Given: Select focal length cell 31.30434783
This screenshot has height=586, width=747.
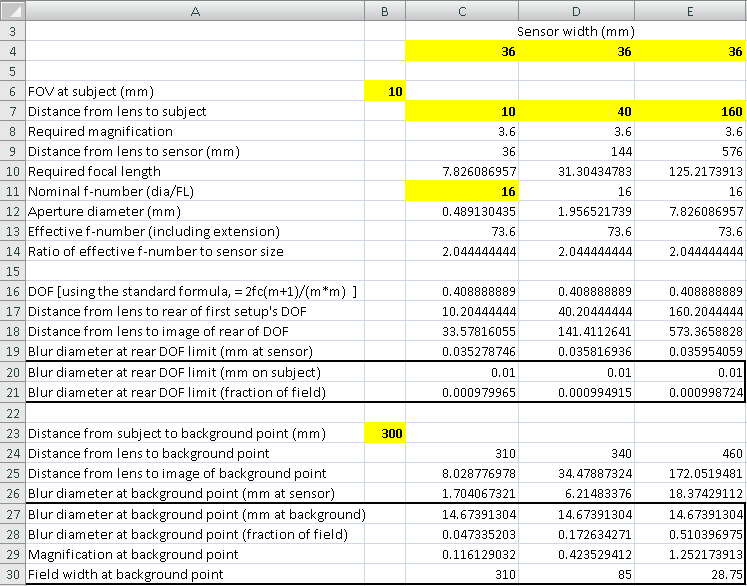Looking at the screenshot, I should (x=576, y=171).
